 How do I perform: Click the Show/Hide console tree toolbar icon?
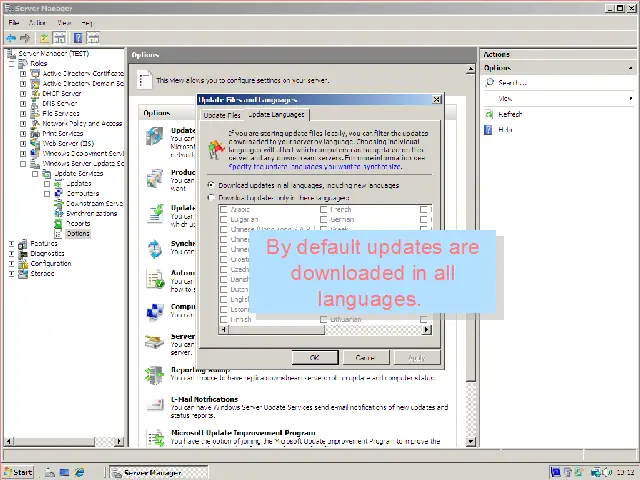(60, 38)
